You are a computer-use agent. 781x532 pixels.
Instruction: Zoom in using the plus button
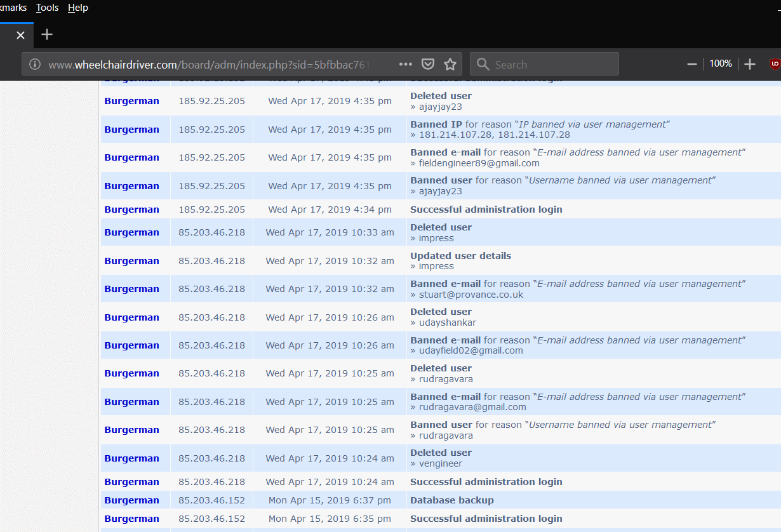750,64
